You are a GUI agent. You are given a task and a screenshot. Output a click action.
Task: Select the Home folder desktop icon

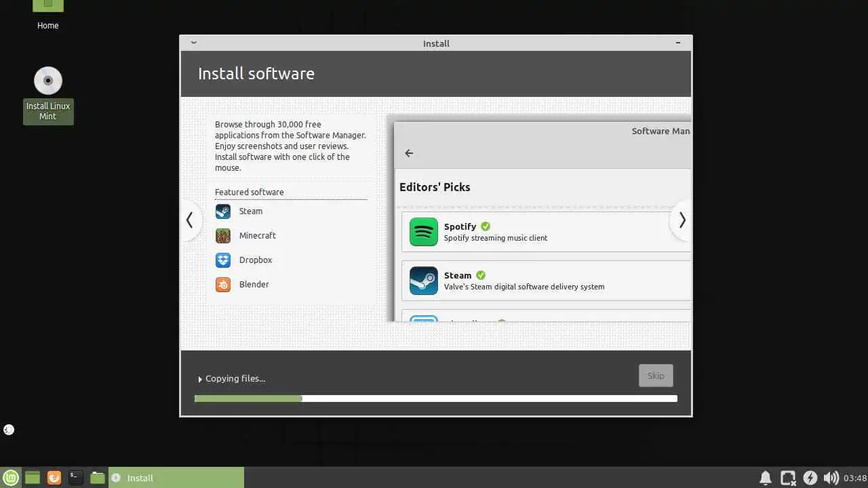tap(47, 16)
